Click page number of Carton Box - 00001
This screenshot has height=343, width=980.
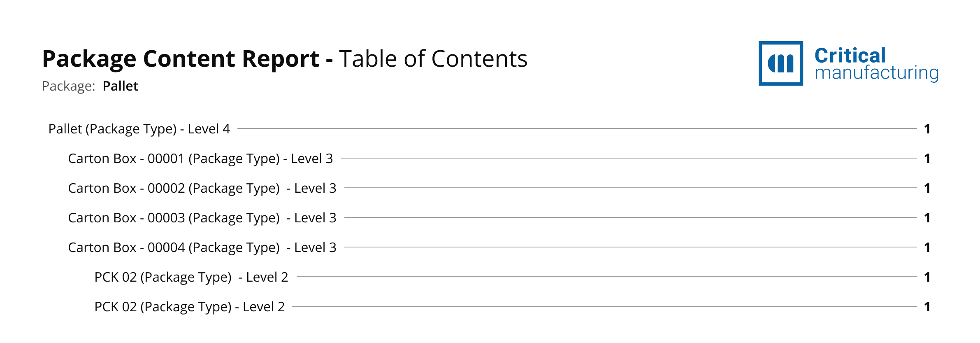click(x=927, y=159)
